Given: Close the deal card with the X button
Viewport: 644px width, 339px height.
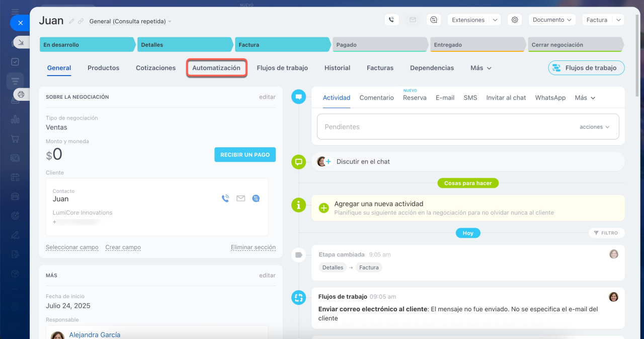Looking at the screenshot, I should point(20,23).
